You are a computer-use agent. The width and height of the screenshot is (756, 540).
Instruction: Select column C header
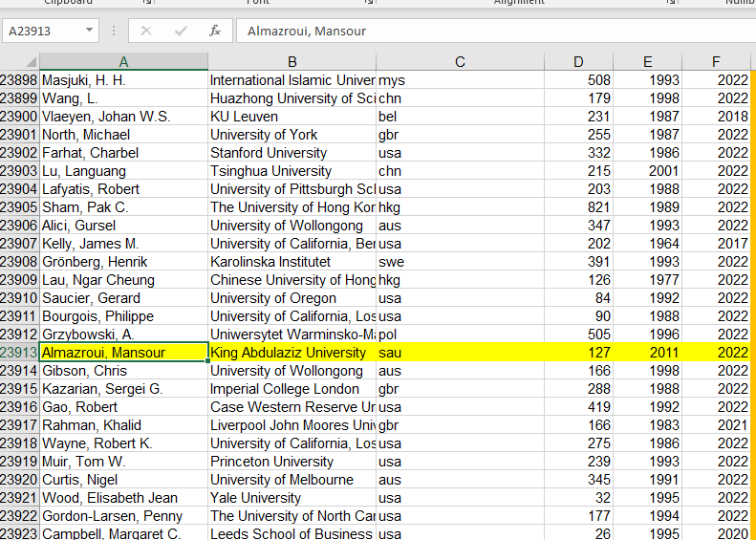460,62
